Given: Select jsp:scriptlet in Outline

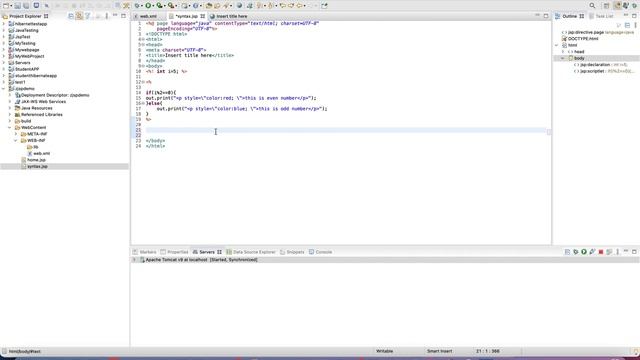Looking at the screenshot, I should (x=592, y=71).
